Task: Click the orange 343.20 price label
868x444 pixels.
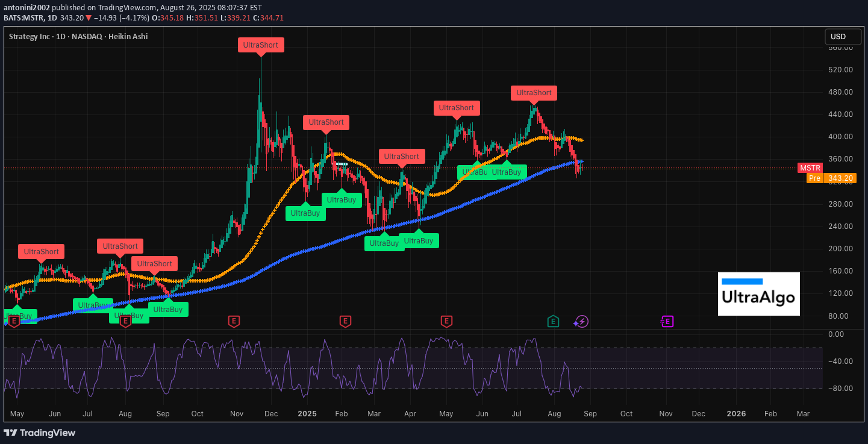Action: point(840,178)
